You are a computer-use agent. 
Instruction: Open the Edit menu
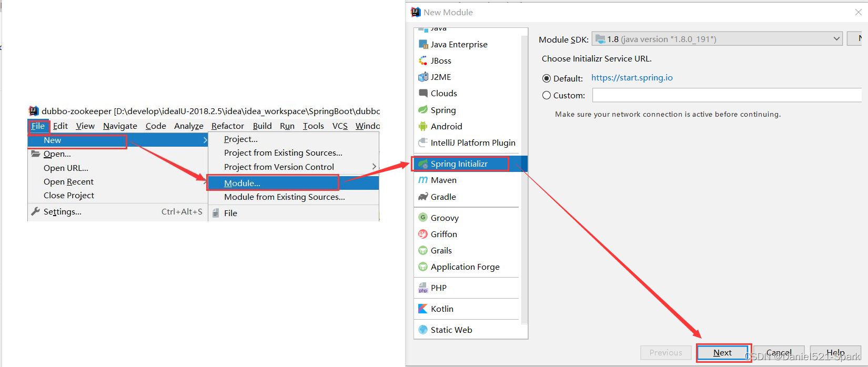[60, 126]
